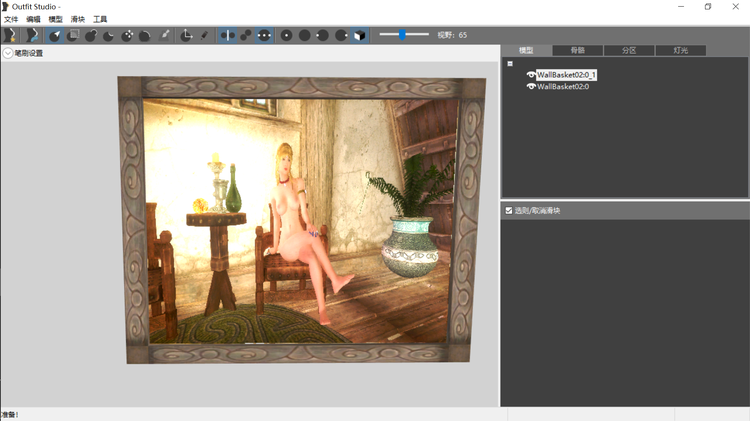The width and height of the screenshot is (750, 421).
Task: Switch to the 灯光 tab
Action: coord(681,50)
